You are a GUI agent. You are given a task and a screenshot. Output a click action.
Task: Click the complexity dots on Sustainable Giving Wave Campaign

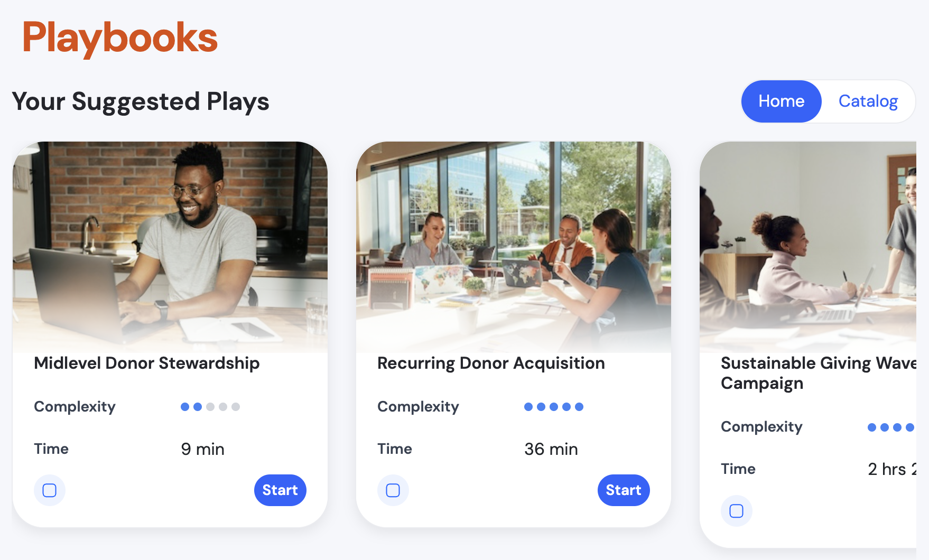pos(893,427)
